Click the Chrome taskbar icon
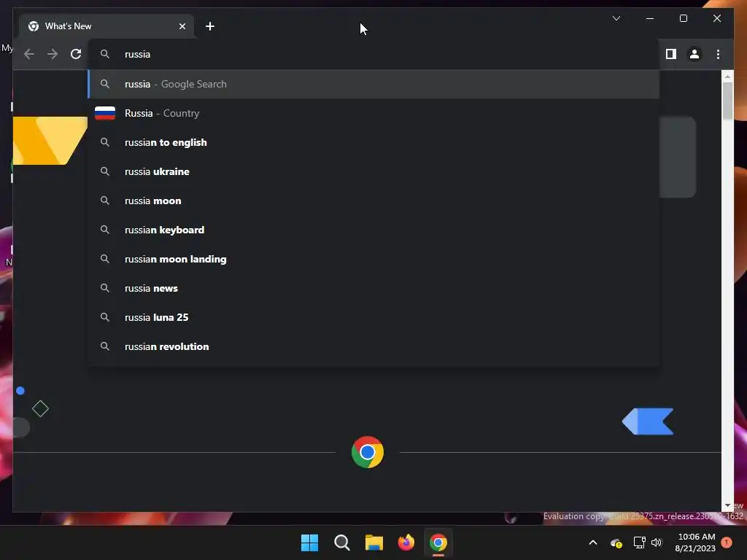 click(x=438, y=542)
